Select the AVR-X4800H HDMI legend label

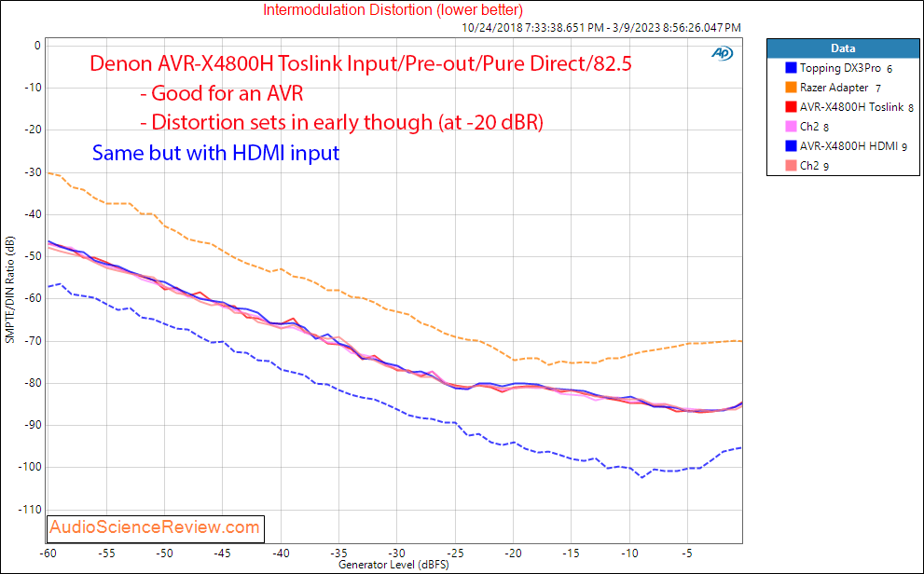click(x=853, y=146)
